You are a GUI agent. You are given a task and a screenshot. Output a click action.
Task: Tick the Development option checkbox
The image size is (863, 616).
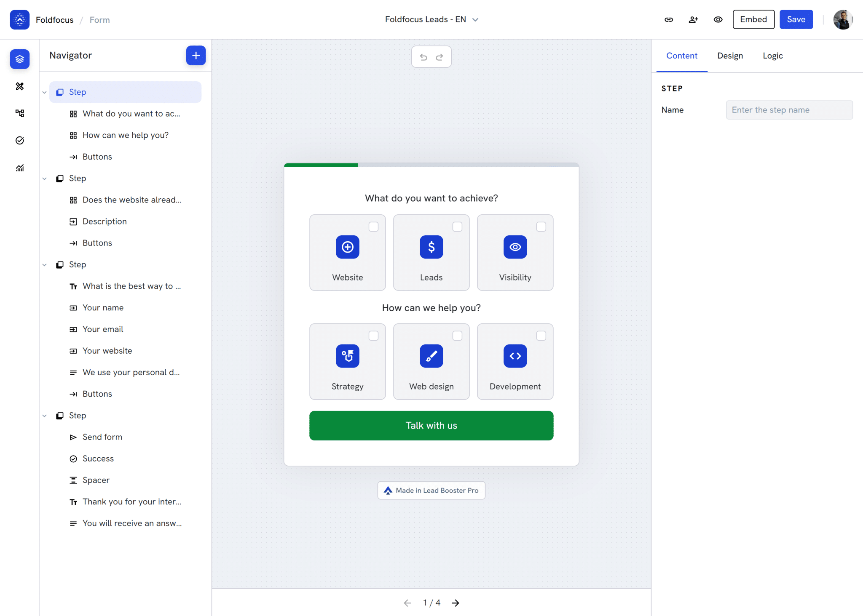pos(541,336)
